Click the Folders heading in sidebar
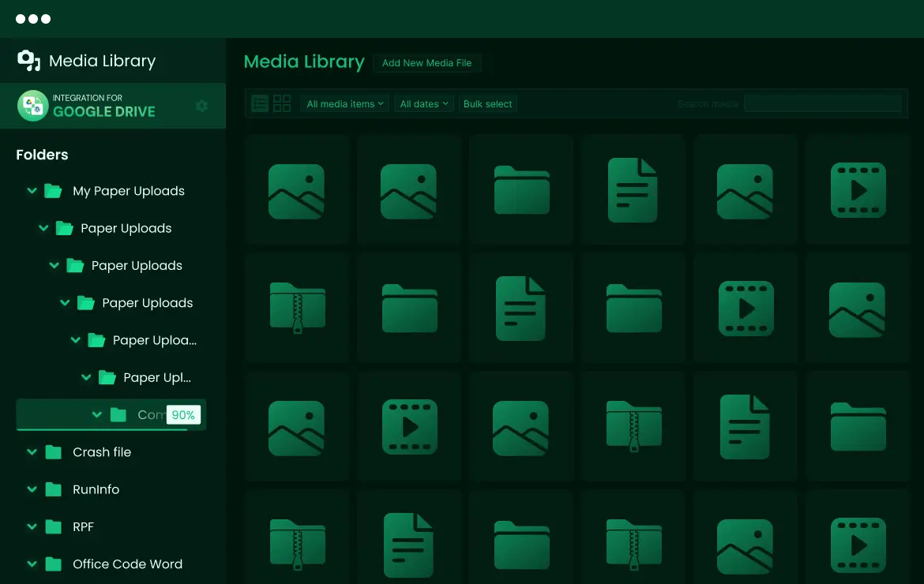Viewport: 924px width, 584px height. point(42,154)
